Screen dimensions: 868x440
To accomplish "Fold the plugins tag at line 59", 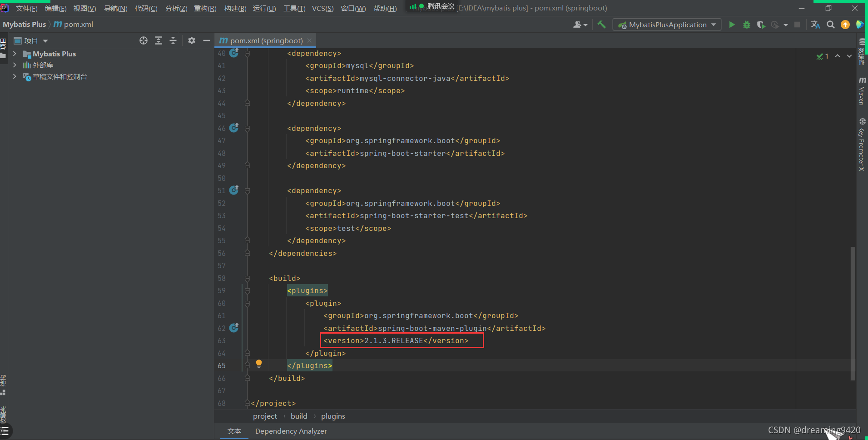I will (x=247, y=291).
